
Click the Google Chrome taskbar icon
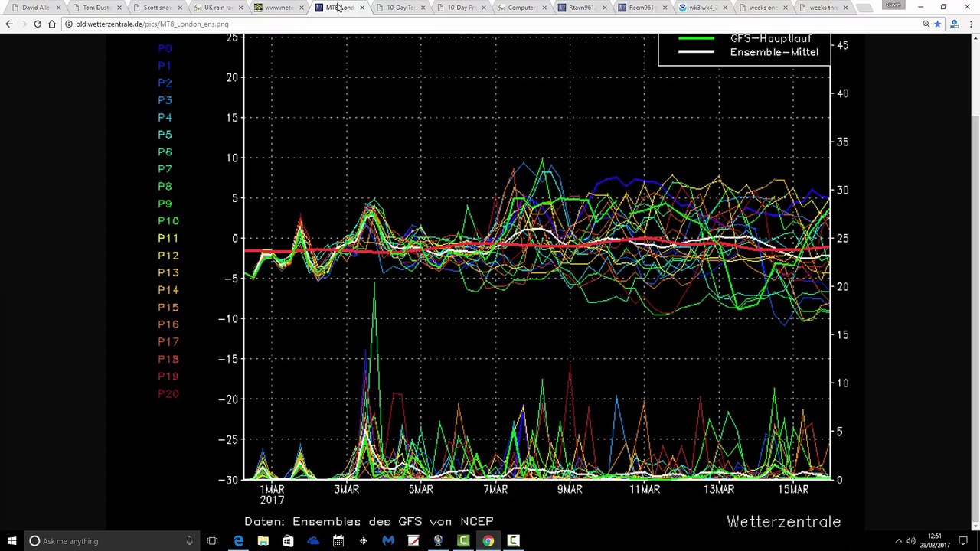(488, 541)
